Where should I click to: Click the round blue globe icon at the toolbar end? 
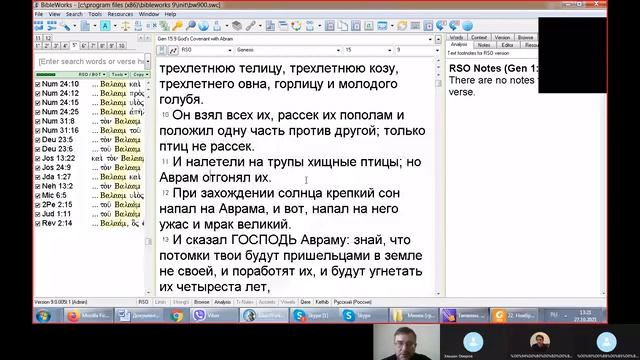point(467,26)
